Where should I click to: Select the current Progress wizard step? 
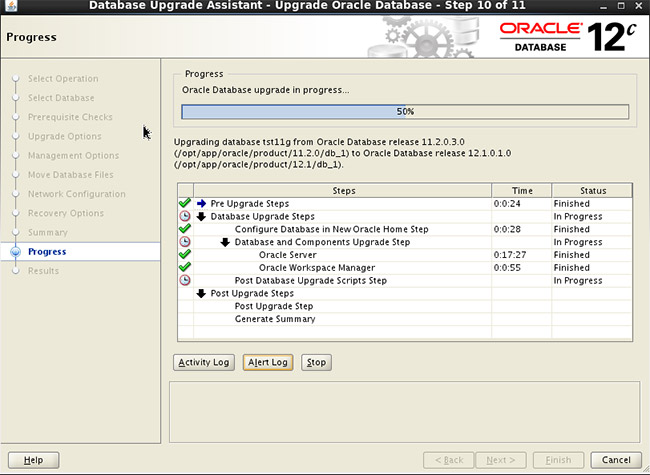(x=47, y=252)
